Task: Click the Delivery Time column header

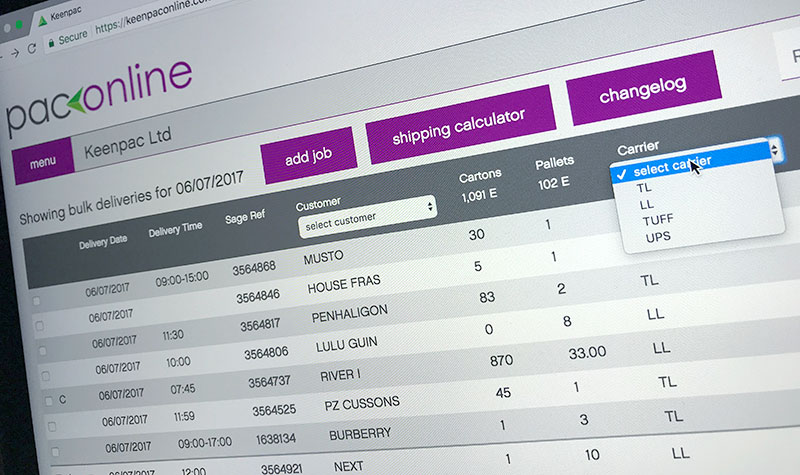Action: pos(176,229)
